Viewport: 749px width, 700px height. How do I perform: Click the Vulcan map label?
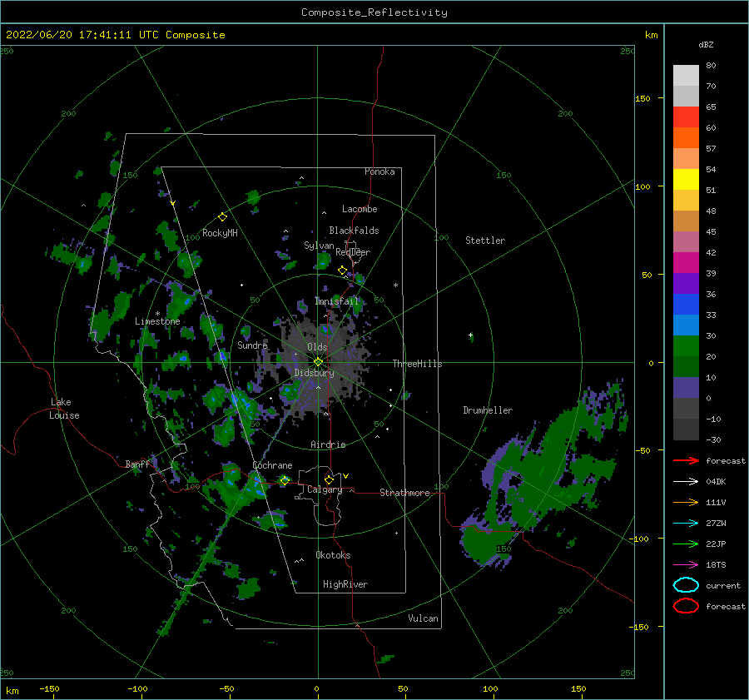[424, 618]
